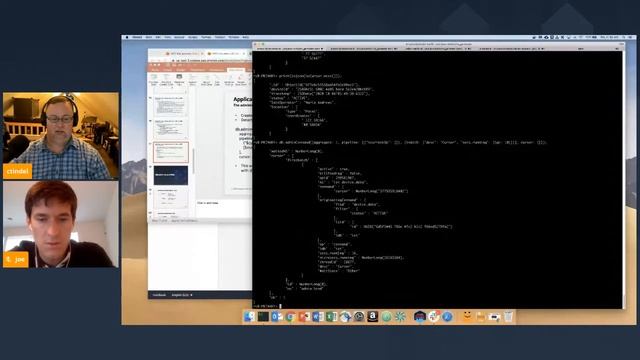The height and width of the screenshot is (360, 640).
Task: Select the first terminal tab
Action: click(289, 49)
